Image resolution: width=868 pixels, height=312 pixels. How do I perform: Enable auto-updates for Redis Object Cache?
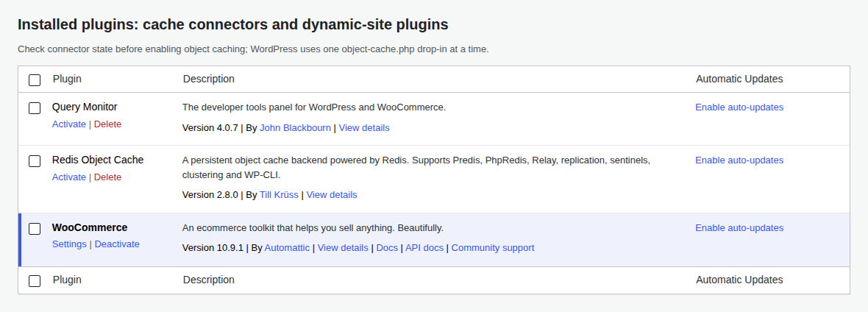739,160
